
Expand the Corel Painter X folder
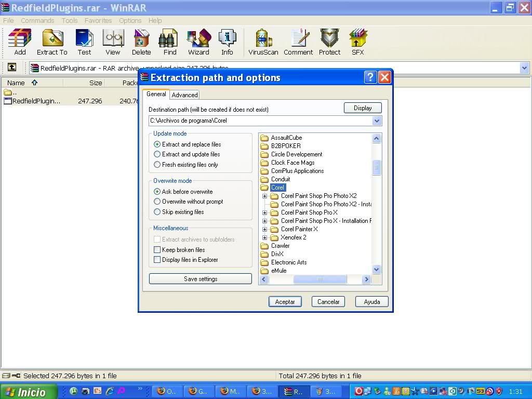coord(264,229)
